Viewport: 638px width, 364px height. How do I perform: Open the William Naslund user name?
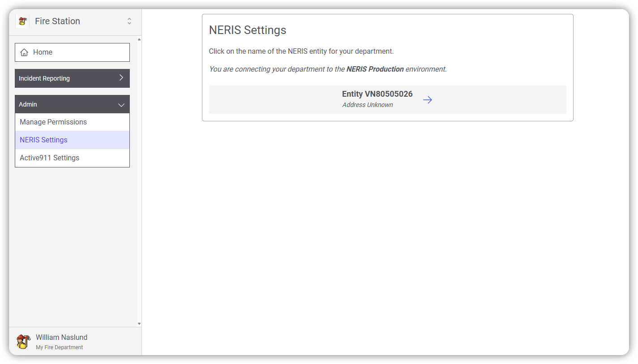(61, 337)
